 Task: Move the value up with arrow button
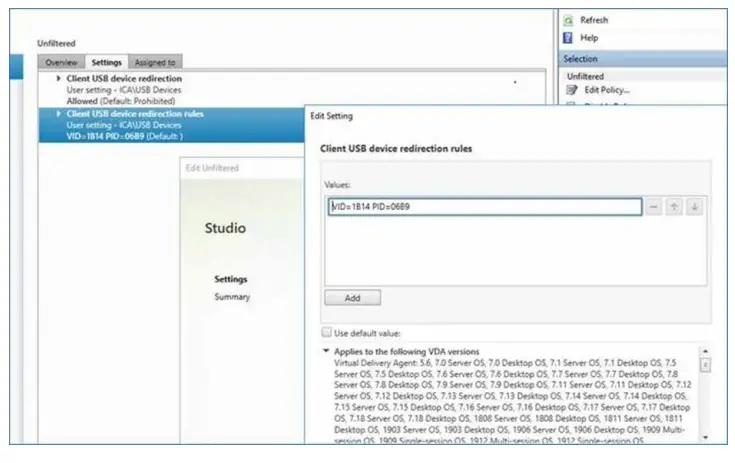[674, 207]
